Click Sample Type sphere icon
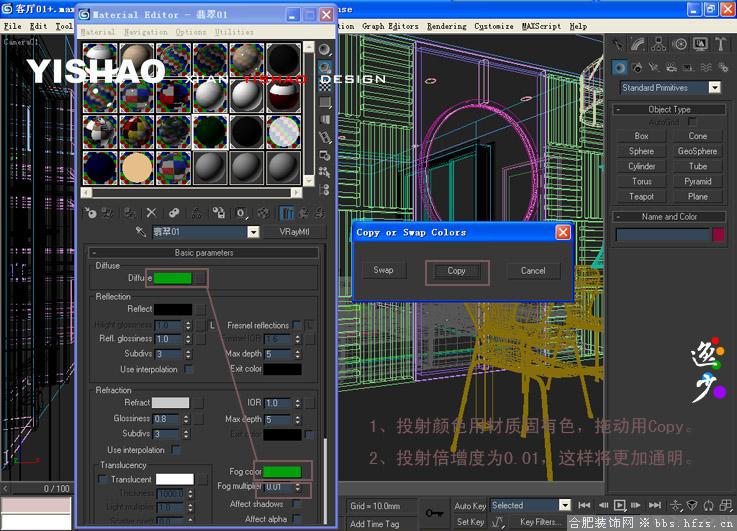 pos(325,49)
